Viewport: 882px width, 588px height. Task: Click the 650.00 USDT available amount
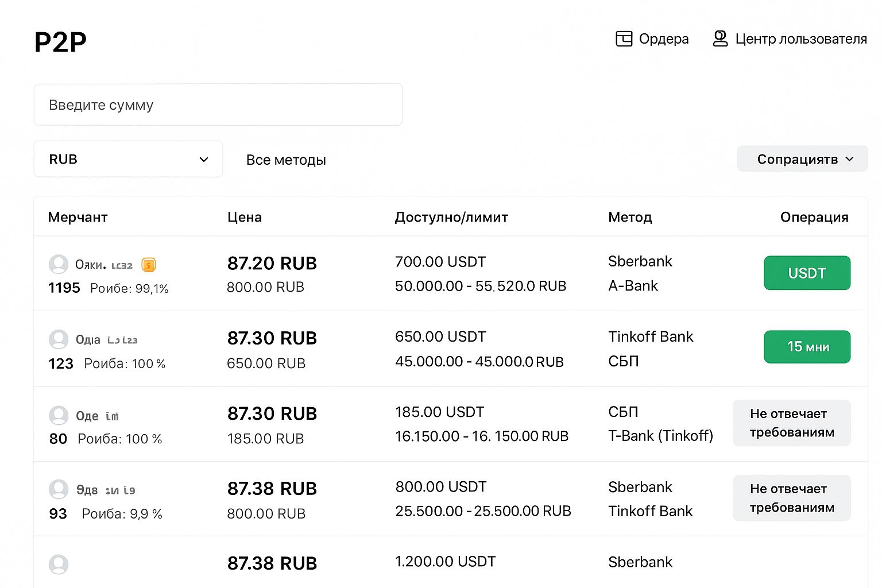440,336
